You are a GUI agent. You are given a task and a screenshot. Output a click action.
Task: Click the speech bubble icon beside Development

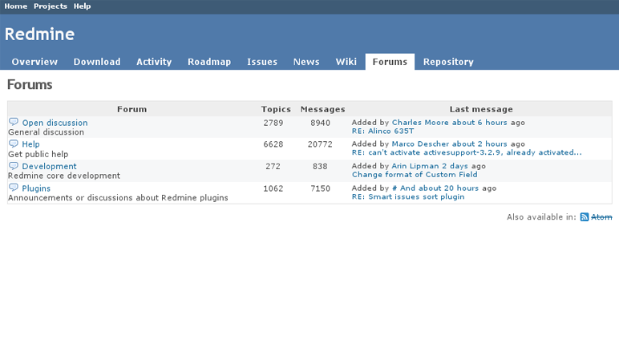pyautogui.click(x=14, y=165)
